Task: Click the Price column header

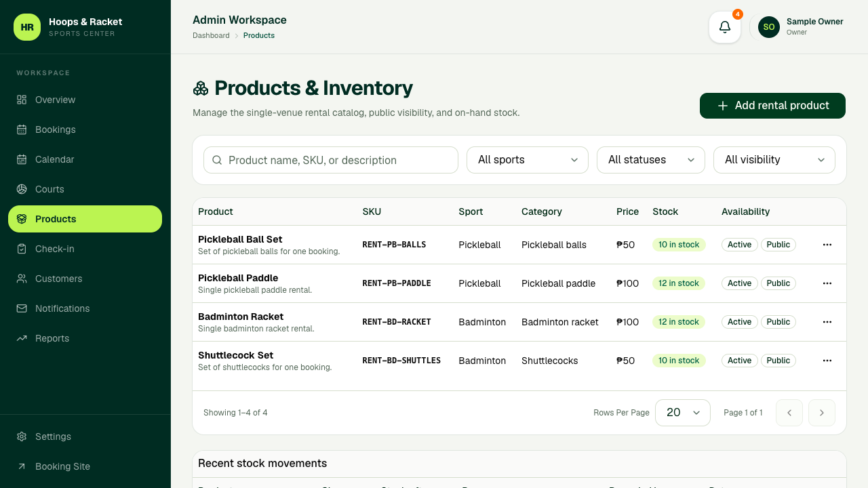Action: coord(627,211)
